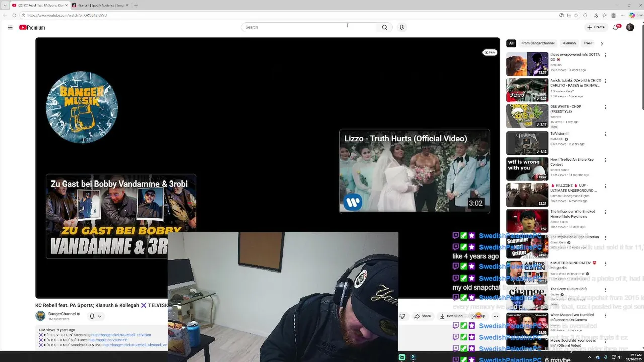Image resolution: width=644 pixels, height=362 pixels.
Task: Click the KC Rebell TELVISION video title
Action: [102, 305]
